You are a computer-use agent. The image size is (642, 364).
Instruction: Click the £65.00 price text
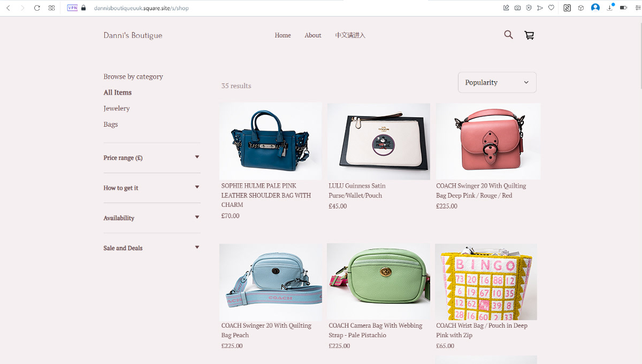click(x=445, y=346)
